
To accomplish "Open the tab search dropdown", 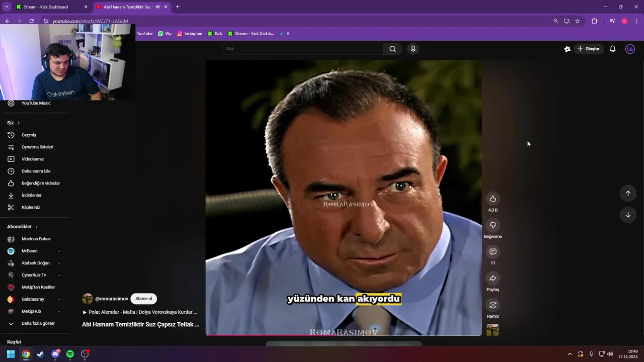I will 7,7.
